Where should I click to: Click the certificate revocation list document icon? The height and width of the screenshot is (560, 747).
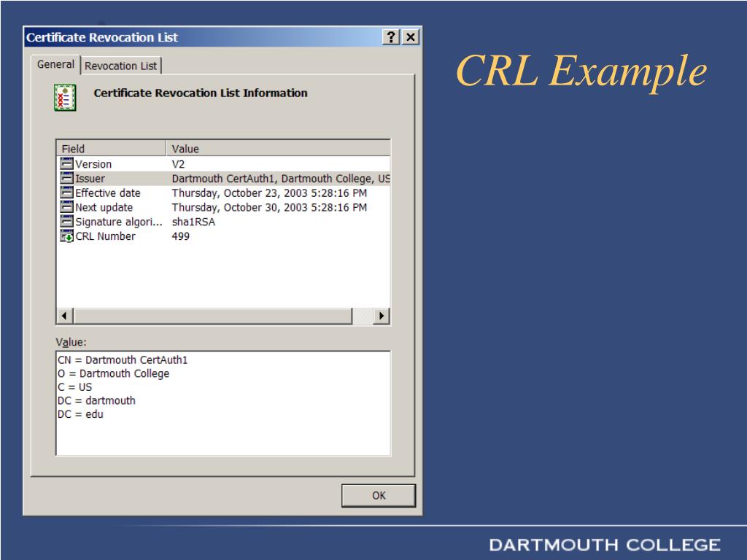(65, 98)
